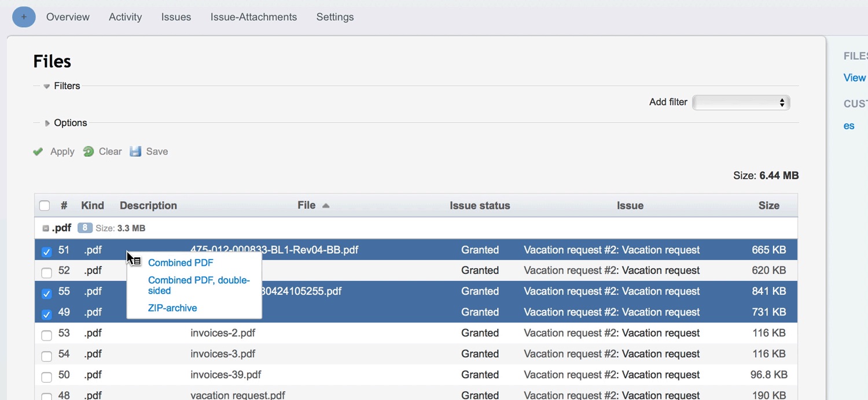Choose Combined PDF from context menu

181,262
